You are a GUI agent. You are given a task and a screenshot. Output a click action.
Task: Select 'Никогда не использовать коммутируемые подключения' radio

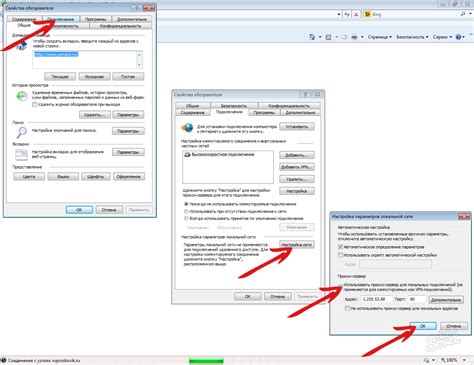186,204
